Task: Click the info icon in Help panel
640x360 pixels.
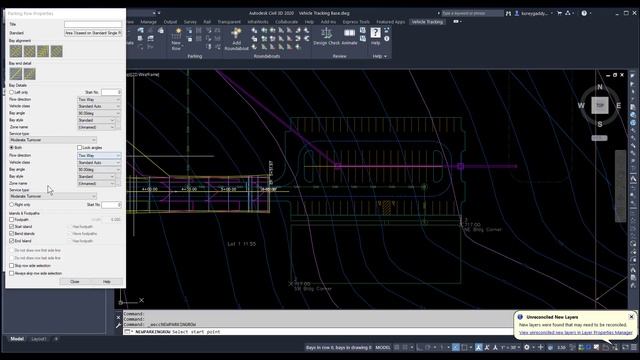Action: [387, 39]
